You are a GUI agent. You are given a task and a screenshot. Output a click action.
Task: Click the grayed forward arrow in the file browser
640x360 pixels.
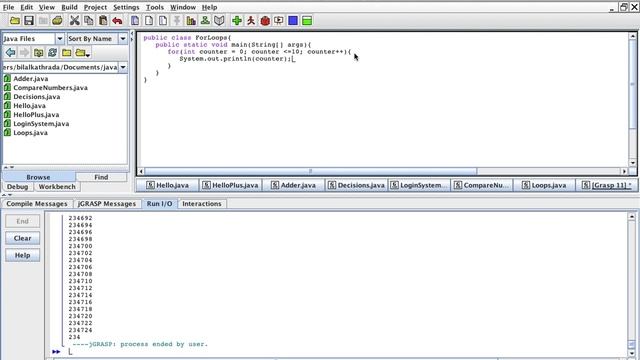click(x=24, y=52)
